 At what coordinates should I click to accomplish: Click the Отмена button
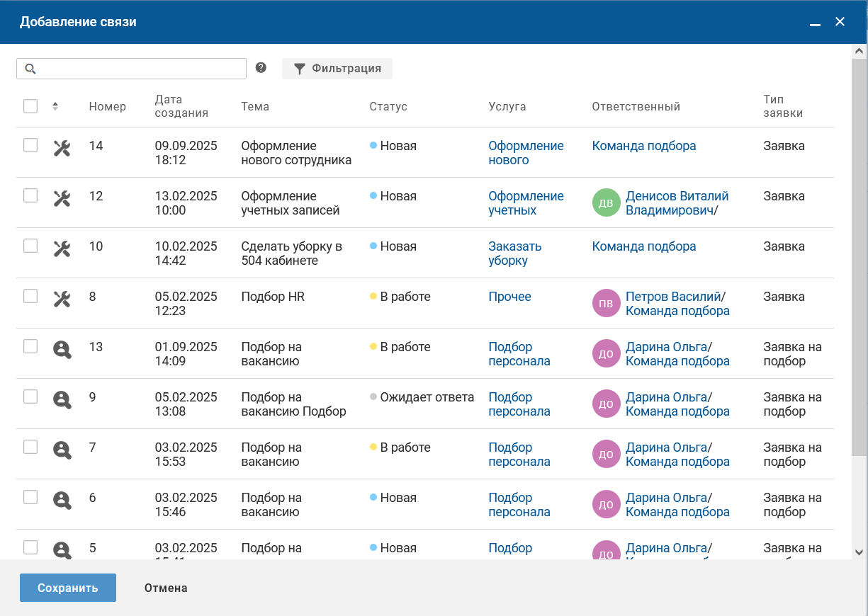[x=166, y=588]
